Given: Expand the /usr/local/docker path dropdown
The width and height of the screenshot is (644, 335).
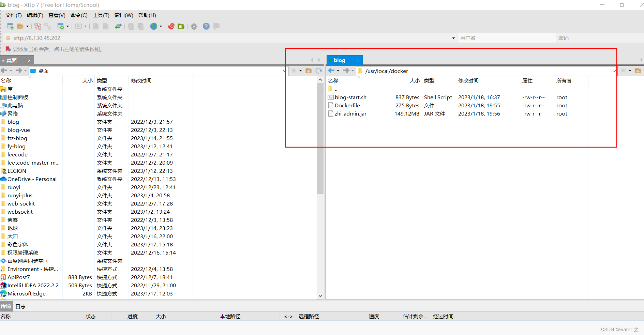Looking at the screenshot, I should point(614,71).
